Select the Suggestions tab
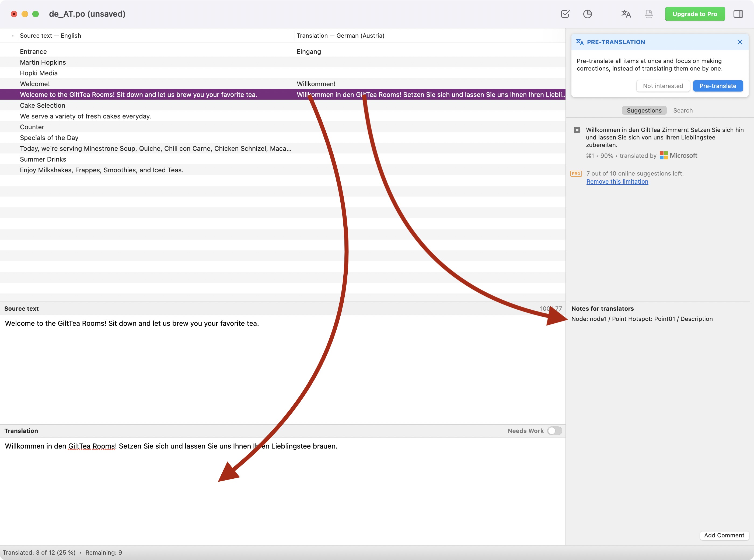 tap(644, 110)
